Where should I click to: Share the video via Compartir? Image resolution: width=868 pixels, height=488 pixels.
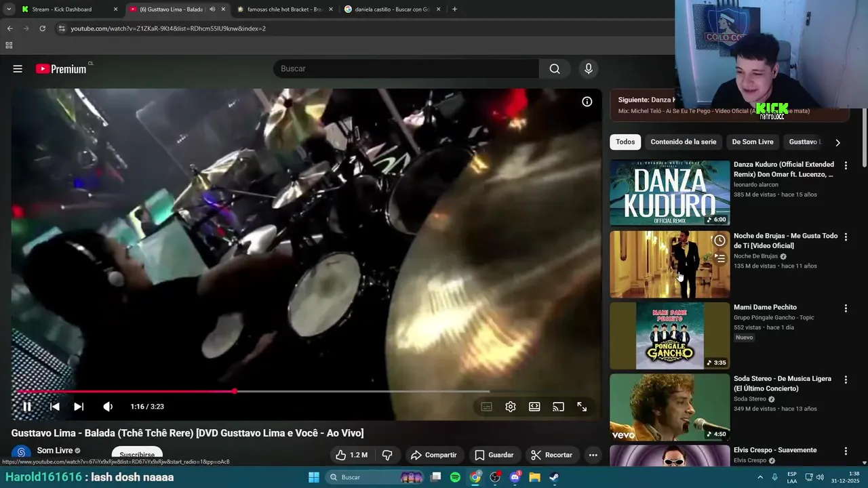[433, 455]
